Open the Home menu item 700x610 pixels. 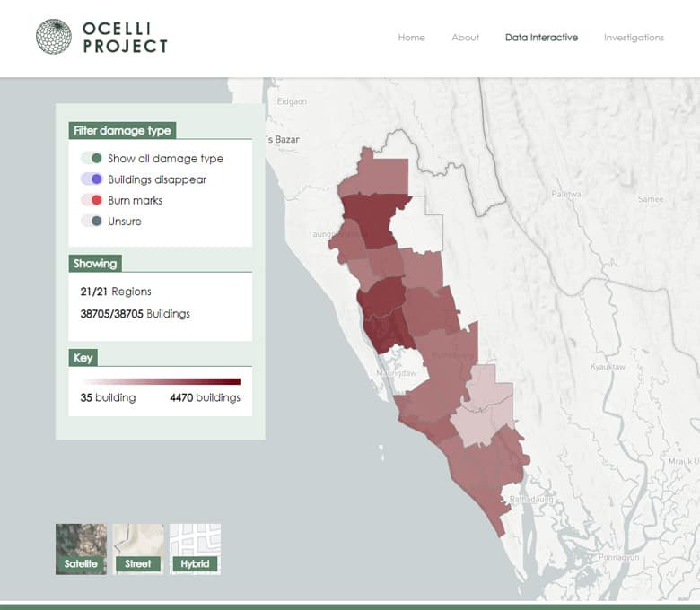[x=411, y=38]
